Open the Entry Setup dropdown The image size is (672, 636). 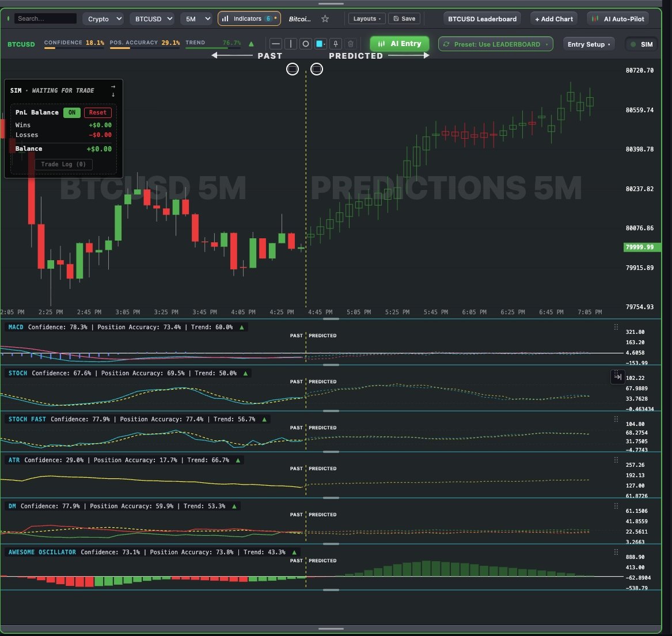589,44
